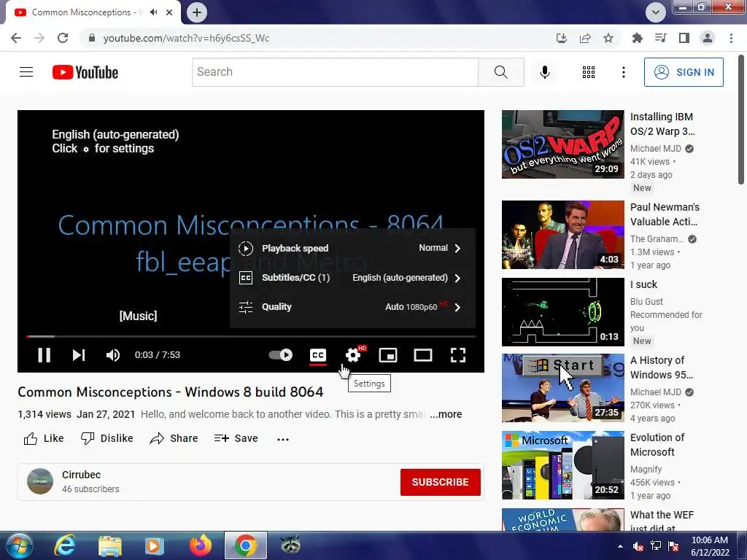The height and width of the screenshot is (560, 747).
Task: Open Evolution of Microsoft thumbnail
Action: pos(562,465)
